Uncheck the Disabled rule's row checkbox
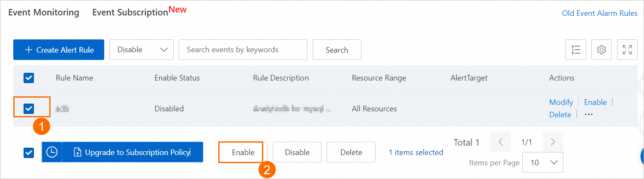Image resolution: width=644 pixels, height=179 pixels. click(29, 109)
